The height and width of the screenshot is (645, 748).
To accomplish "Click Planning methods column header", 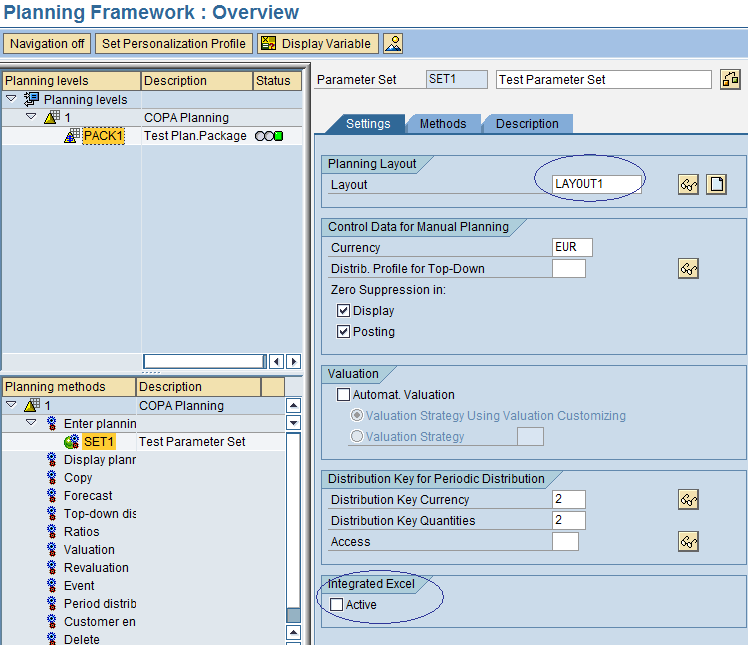I will pyautogui.click(x=69, y=387).
